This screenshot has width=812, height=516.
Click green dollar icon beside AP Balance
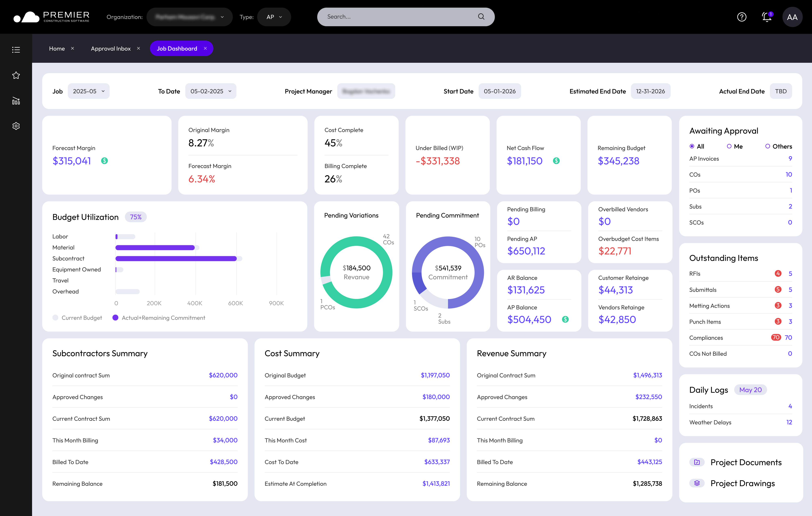[566, 319]
